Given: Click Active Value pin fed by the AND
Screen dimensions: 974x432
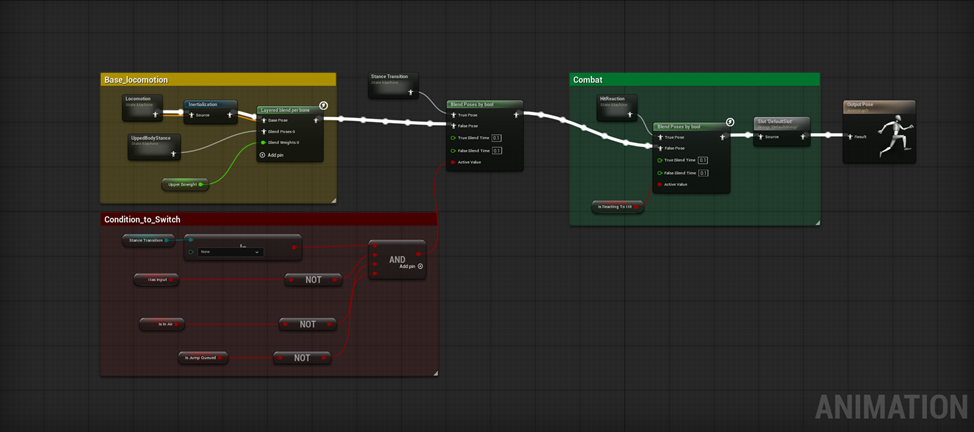Looking at the screenshot, I should [453, 162].
